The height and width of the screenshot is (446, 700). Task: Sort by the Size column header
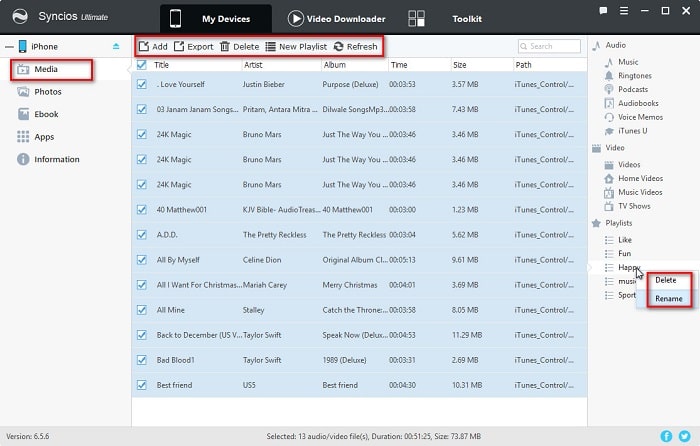point(460,65)
